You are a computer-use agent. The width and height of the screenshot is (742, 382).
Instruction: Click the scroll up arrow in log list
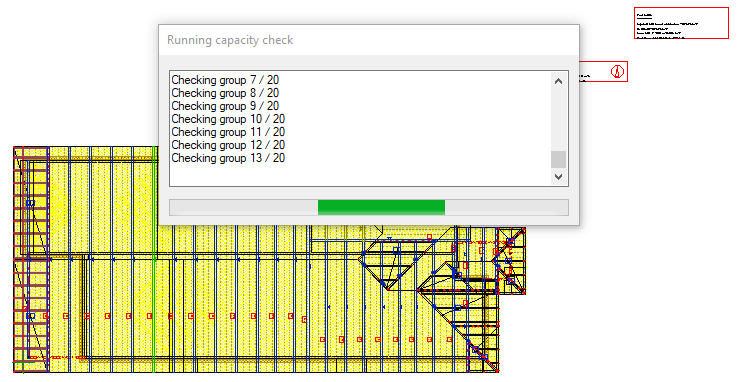(558, 81)
